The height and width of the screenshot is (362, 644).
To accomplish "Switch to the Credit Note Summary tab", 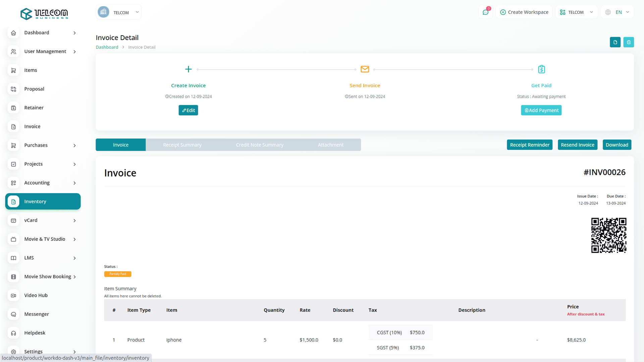I will click(260, 145).
